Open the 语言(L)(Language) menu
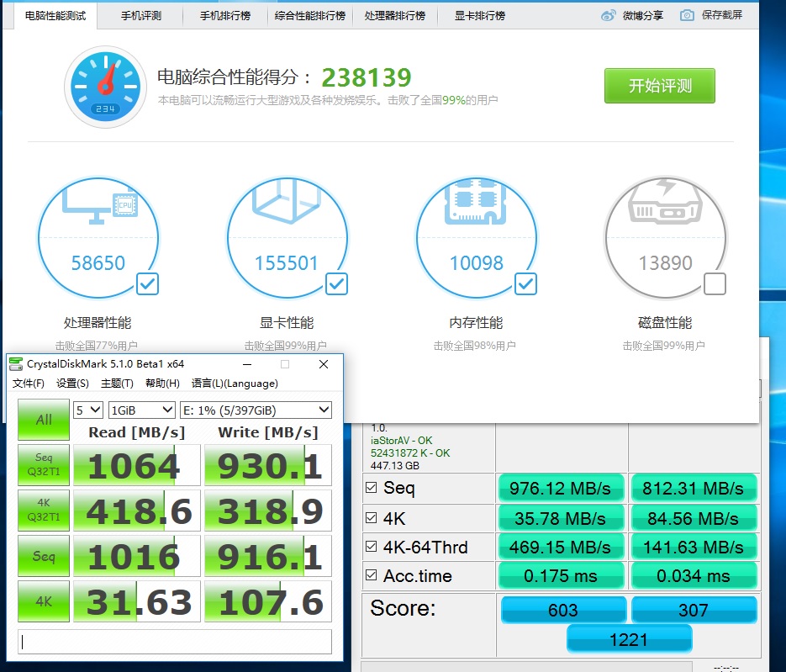786x672 pixels. click(x=235, y=384)
